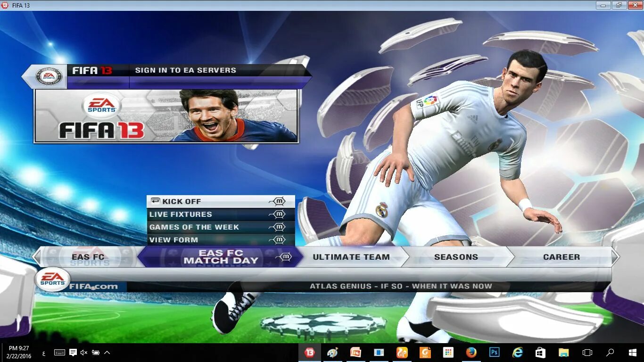The height and width of the screenshot is (362, 644).
Task: Open PowerPoint from the taskbar
Action: tap(355, 352)
